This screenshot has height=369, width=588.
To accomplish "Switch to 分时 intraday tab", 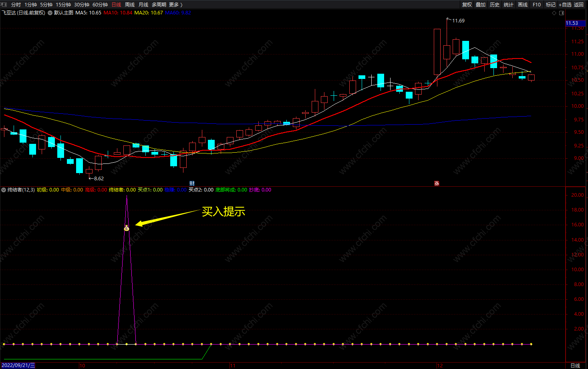I will pos(16,5).
